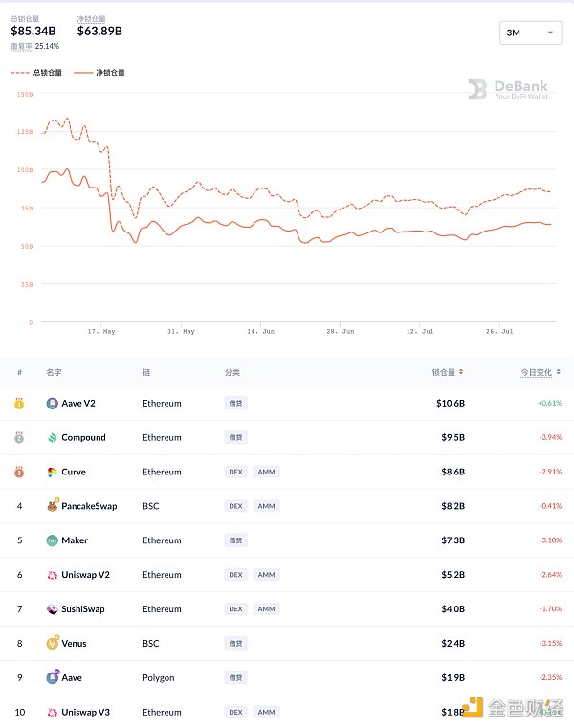Open the 3M time range dropdown
Viewport: 574px width, 728px height.
coord(530,33)
